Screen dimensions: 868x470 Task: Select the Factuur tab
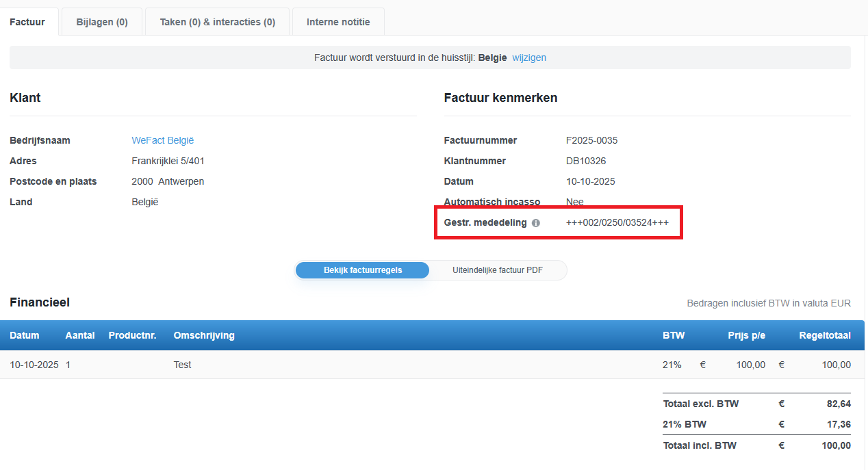(28, 21)
